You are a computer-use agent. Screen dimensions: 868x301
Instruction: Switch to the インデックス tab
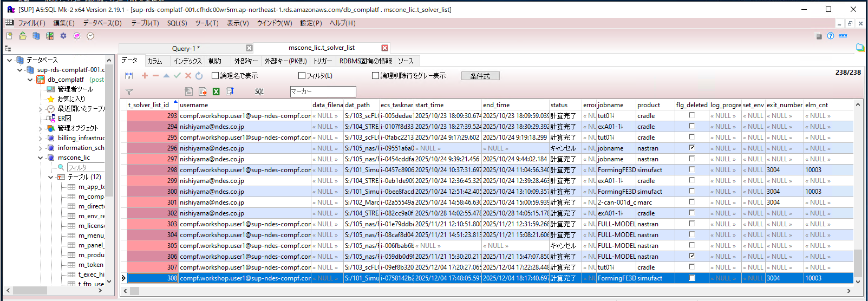pyautogui.click(x=187, y=61)
